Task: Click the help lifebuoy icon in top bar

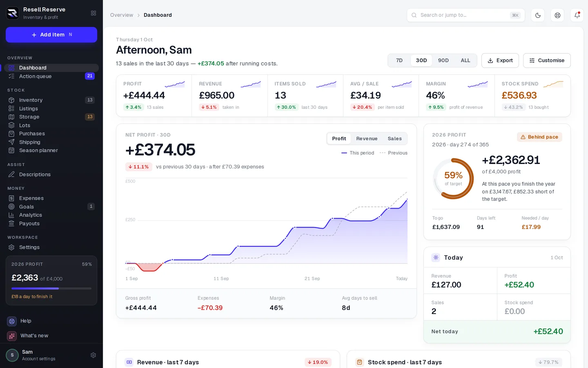Action: (557, 15)
